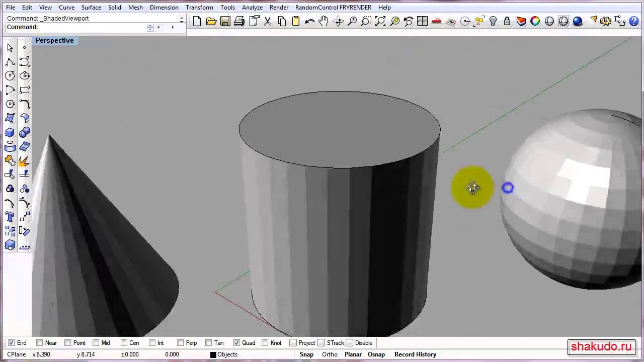Select the Polyline tool in left toolbar
This screenshot has width=644, height=362.
coord(10,62)
